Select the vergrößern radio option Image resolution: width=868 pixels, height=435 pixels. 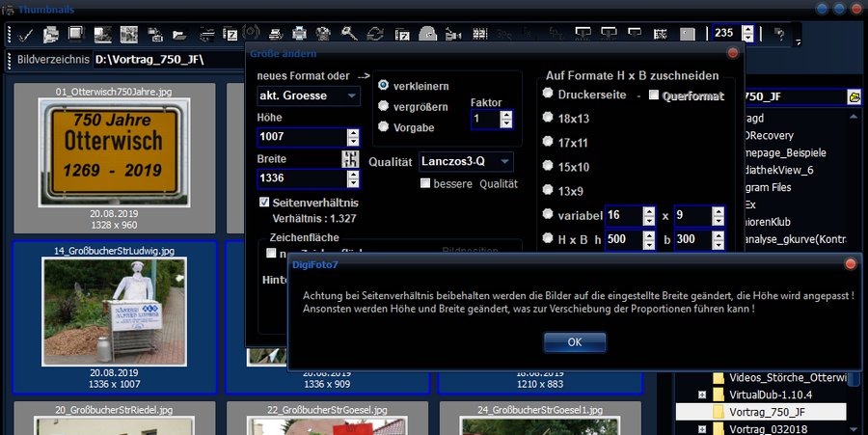tap(384, 107)
